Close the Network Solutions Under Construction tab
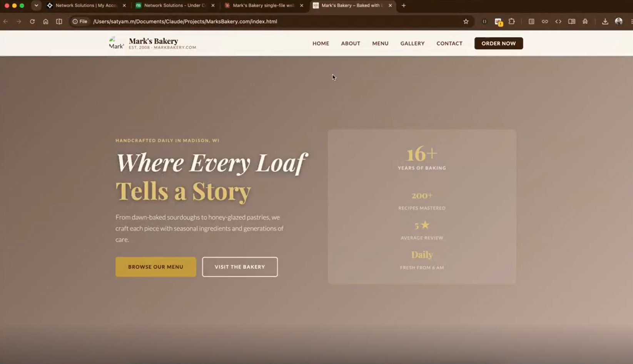This screenshot has width=633, height=364. click(213, 5)
